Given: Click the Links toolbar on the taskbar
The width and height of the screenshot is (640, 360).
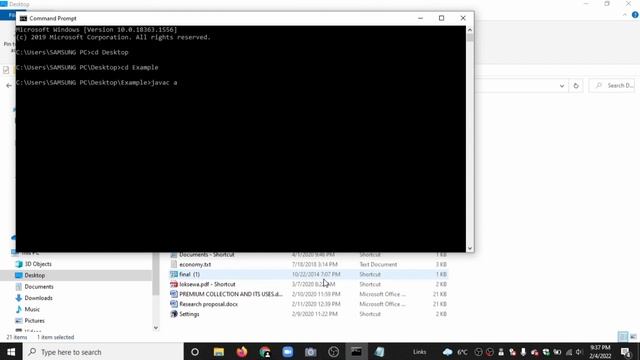Looking at the screenshot, I should 420,352.
